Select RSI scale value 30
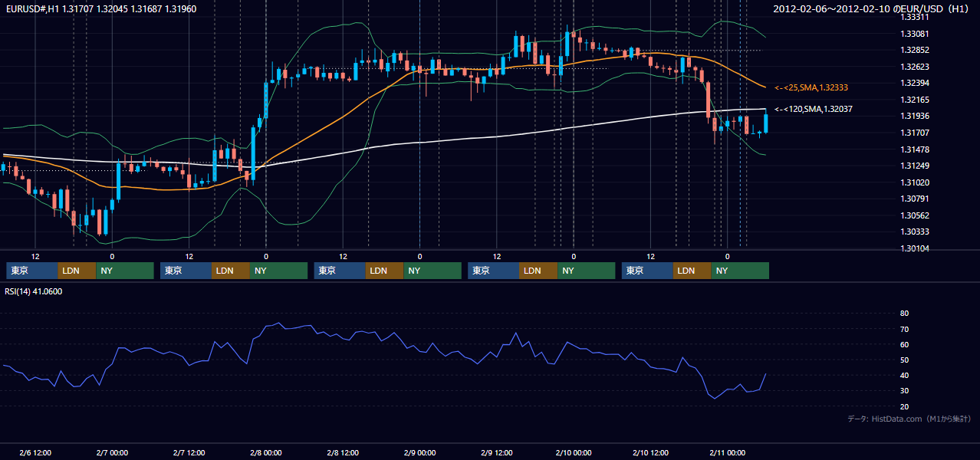Image resolution: width=980 pixels, height=460 pixels. (904, 390)
